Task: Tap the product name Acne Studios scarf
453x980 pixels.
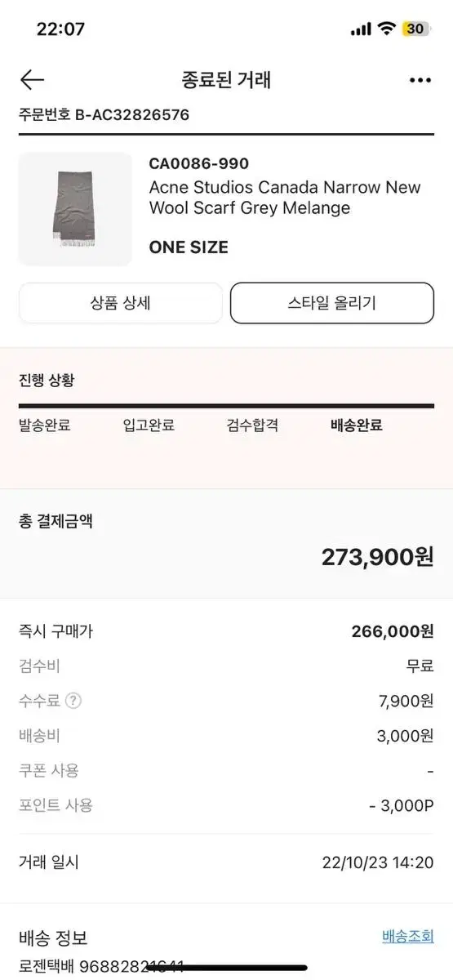Action: [x=285, y=198]
